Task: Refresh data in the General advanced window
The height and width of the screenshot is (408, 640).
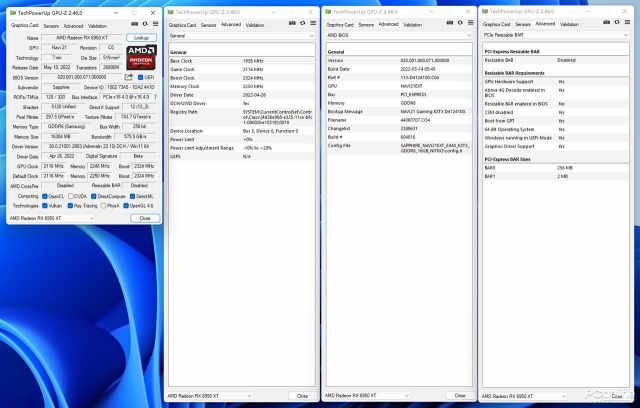Action: [x=302, y=23]
